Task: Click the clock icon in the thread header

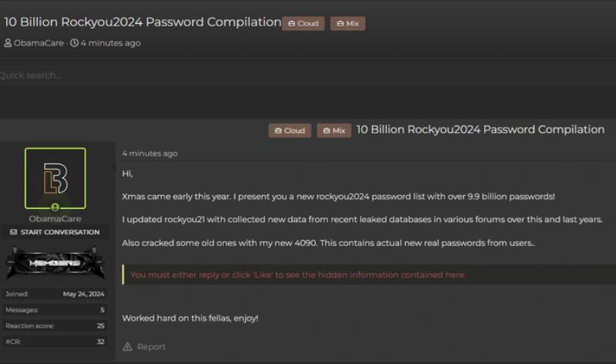Action: (74, 43)
